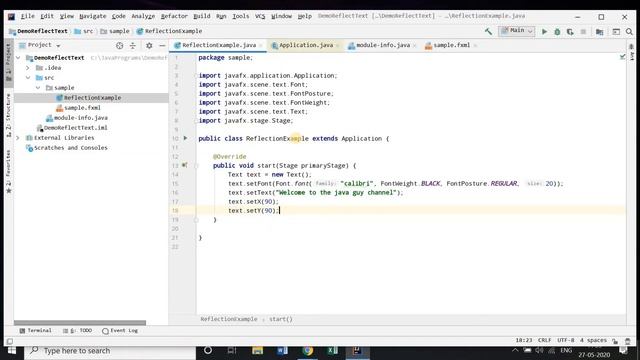
Task: Open the Event Log
Action: [120, 331]
